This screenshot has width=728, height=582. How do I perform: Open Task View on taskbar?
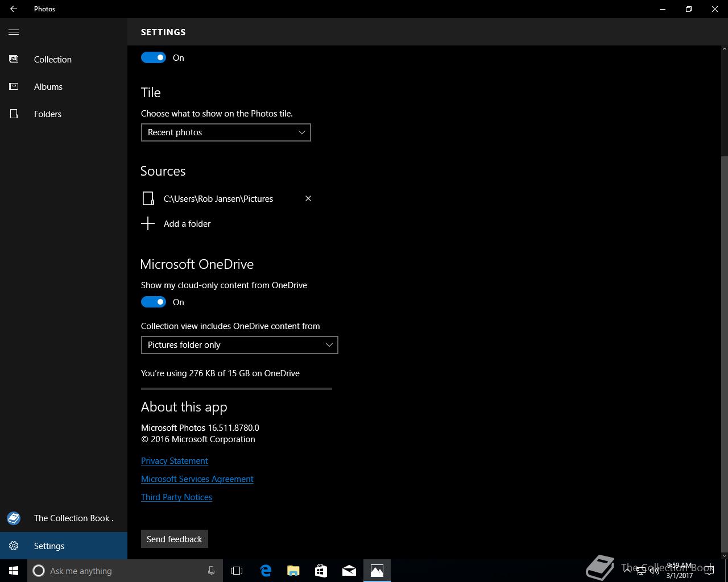pyautogui.click(x=237, y=571)
